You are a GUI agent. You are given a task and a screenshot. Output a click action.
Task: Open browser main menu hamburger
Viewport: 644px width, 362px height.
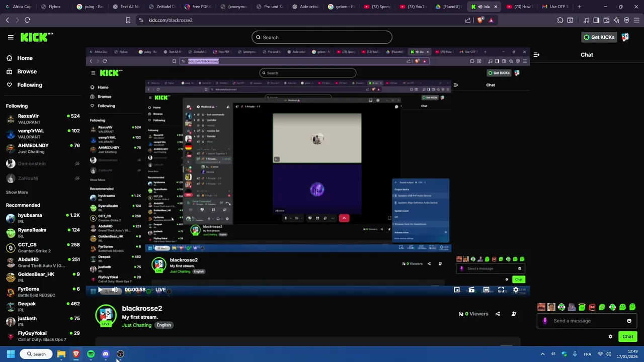(636, 20)
